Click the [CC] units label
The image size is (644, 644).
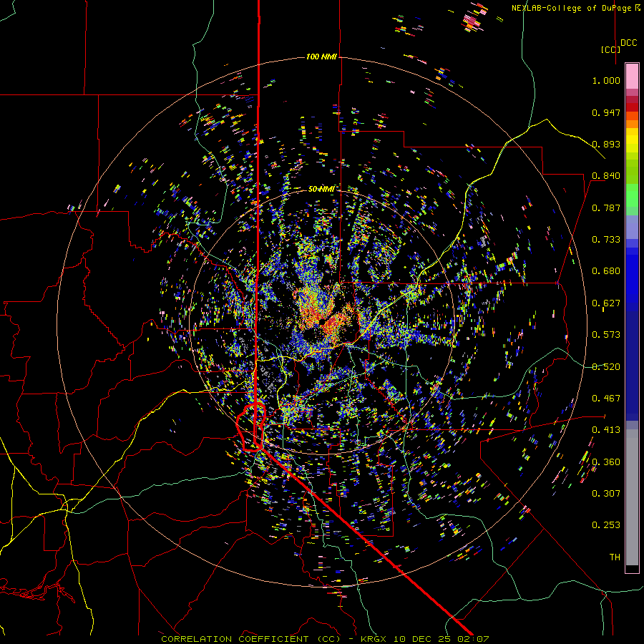[x=610, y=49]
